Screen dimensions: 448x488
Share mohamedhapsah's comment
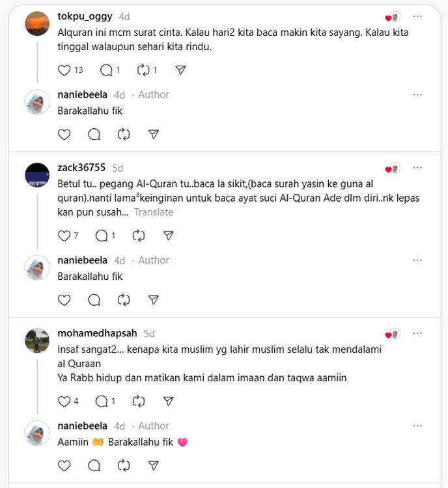click(168, 401)
